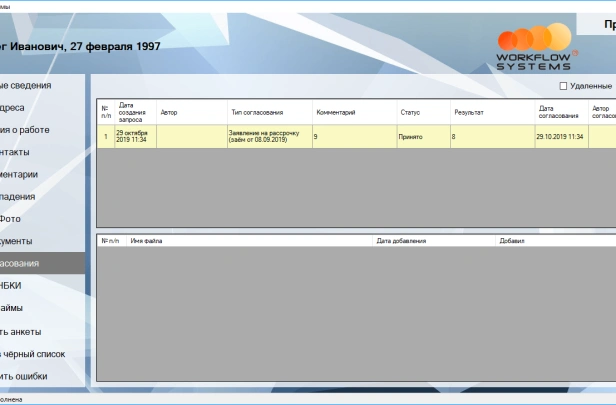616x405 pixels.
Task: Sort by the Результат column header
Action: (x=468, y=113)
